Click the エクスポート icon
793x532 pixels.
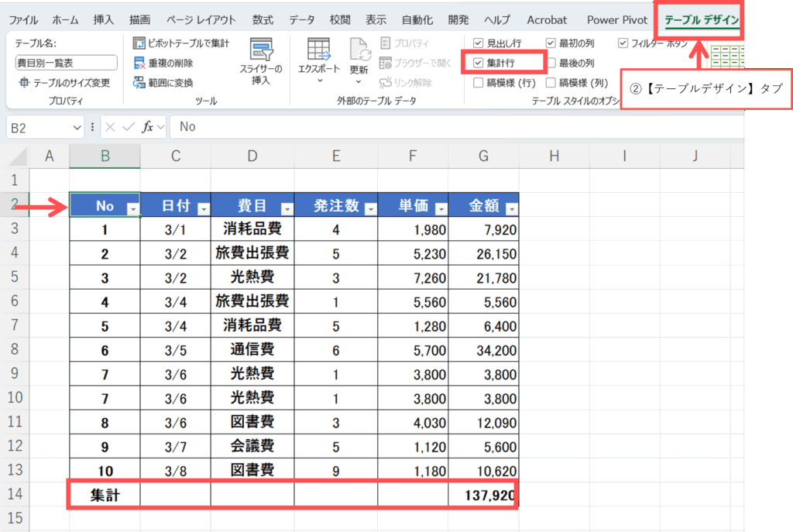point(318,50)
